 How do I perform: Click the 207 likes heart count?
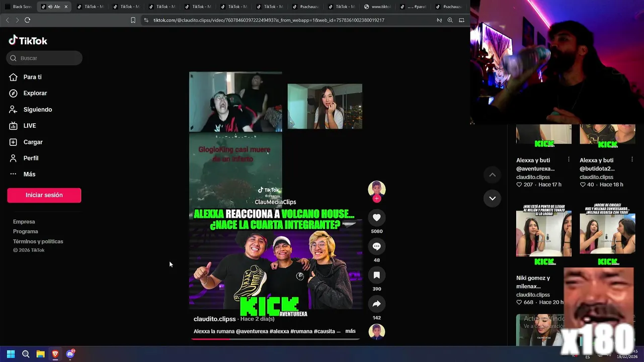pos(524,185)
